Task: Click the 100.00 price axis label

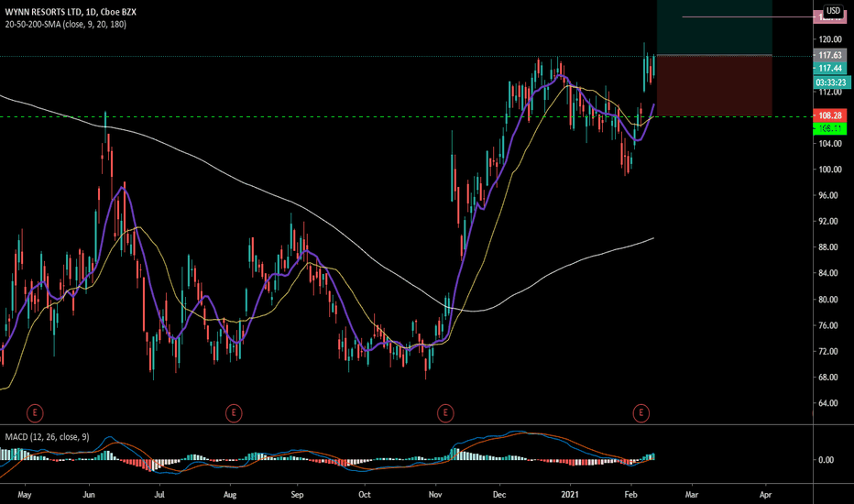Action: (x=830, y=170)
